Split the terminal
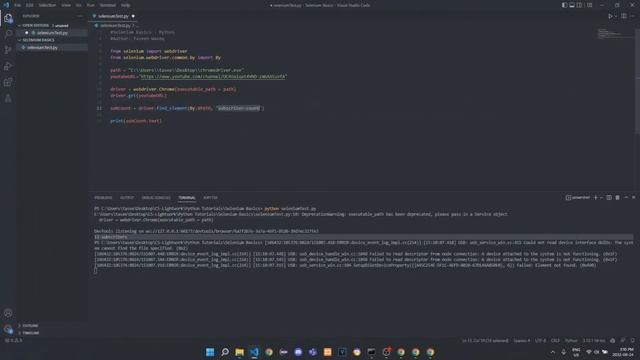The image size is (640, 360). pyautogui.click(x=609, y=198)
